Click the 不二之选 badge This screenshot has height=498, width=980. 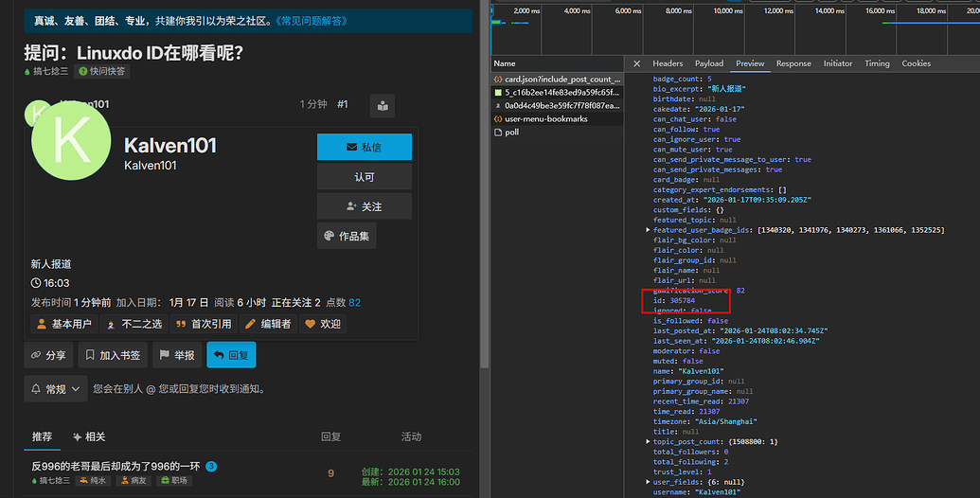click(x=134, y=324)
